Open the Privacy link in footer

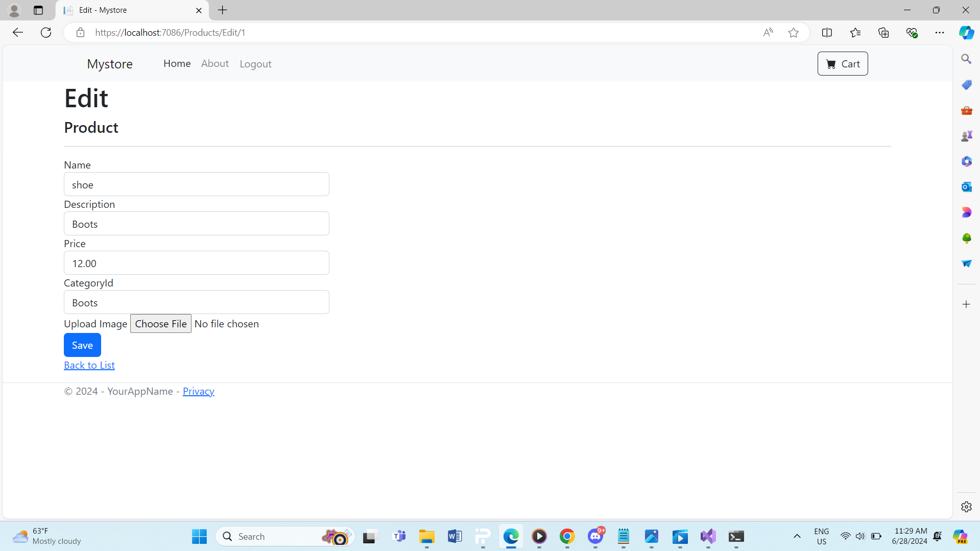coord(198,391)
